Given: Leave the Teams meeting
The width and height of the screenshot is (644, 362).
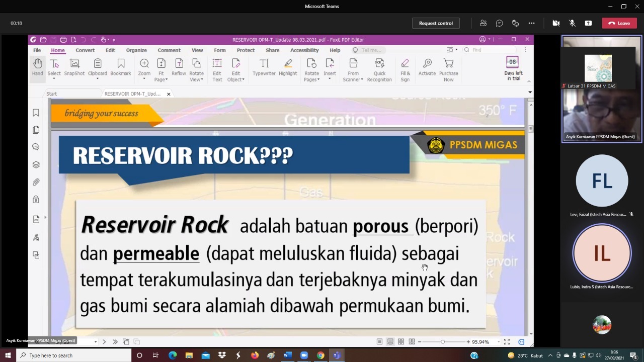Looking at the screenshot, I should (619, 23).
